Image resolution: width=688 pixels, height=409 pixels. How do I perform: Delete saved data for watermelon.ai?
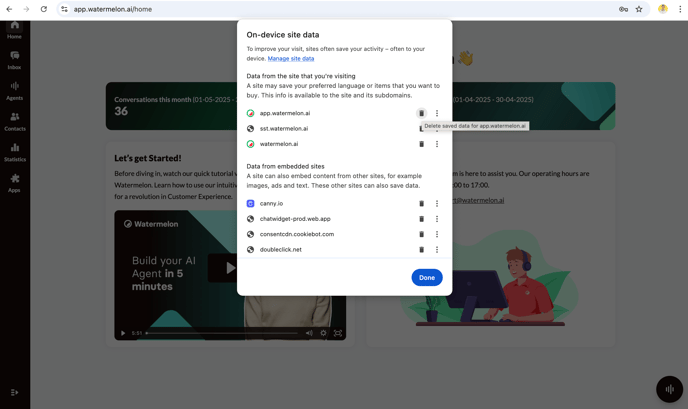tap(421, 144)
